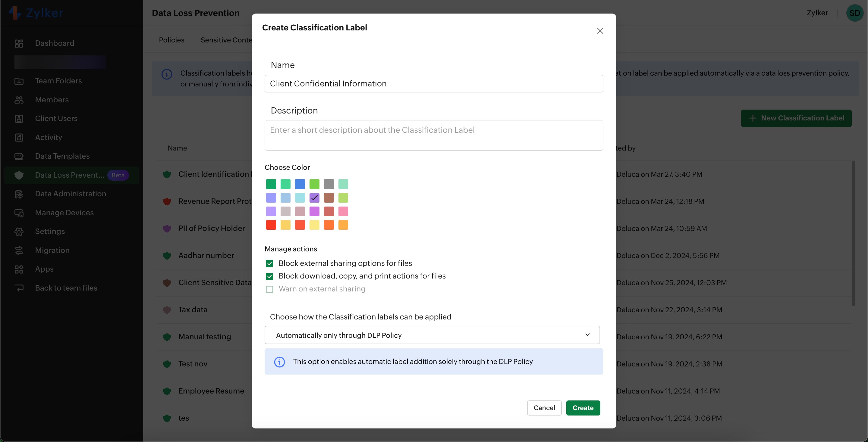Click the Migration sidebar icon
This screenshot has height=442, width=868.
[19, 251]
